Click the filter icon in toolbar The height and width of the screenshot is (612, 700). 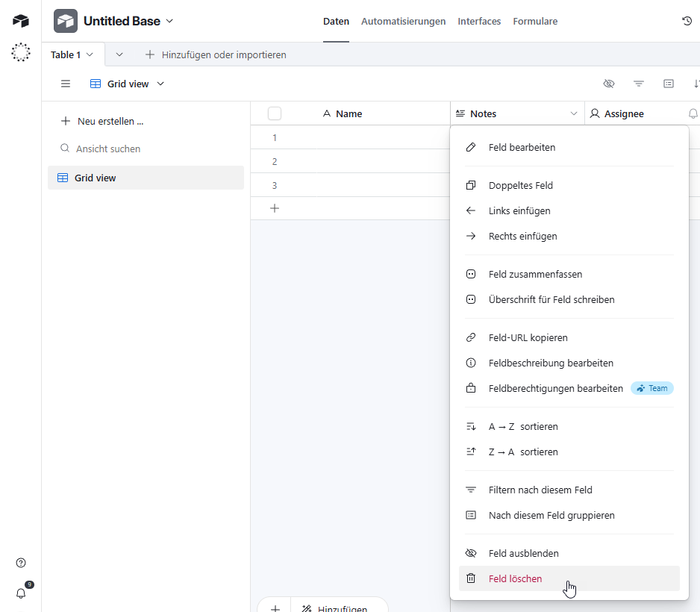click(639, 84)
